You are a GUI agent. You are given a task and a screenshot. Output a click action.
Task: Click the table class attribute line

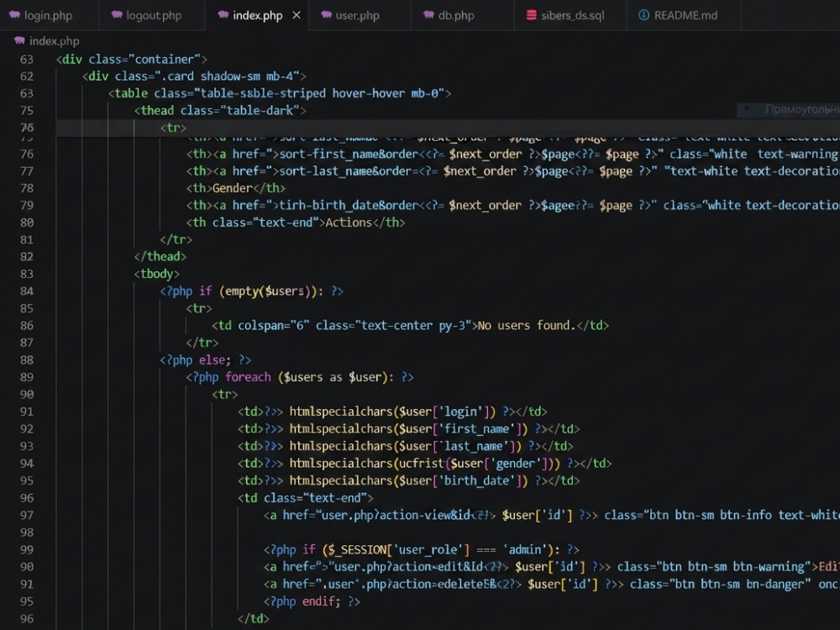pyautogui.click(x=280, y=93)
